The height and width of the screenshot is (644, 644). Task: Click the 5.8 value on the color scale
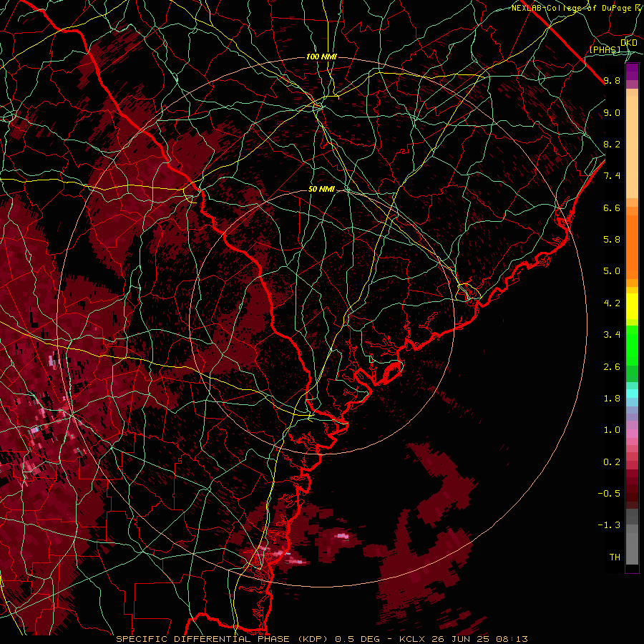pyautogui.click(x=612, y=240)
